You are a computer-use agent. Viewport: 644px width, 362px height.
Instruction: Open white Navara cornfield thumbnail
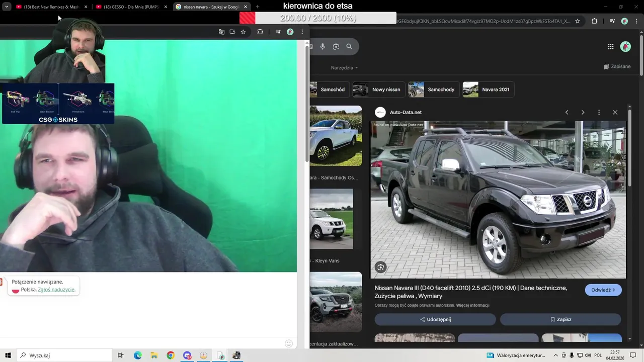pyautogui.click(x=336, y=136)
